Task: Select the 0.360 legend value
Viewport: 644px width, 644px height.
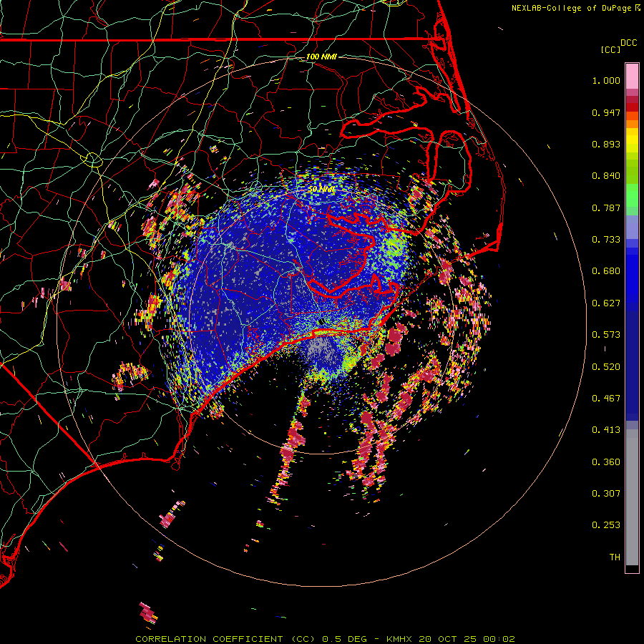Action: coord(606,462)
